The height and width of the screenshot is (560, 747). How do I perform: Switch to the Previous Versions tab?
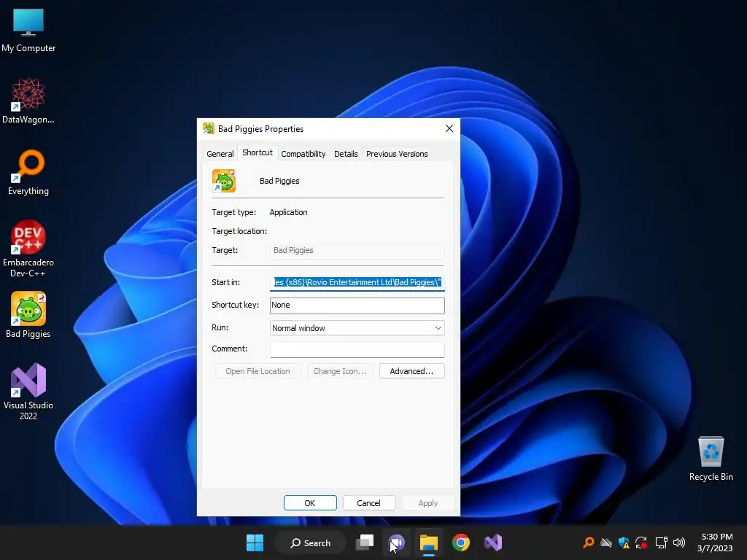coord(397,154)
